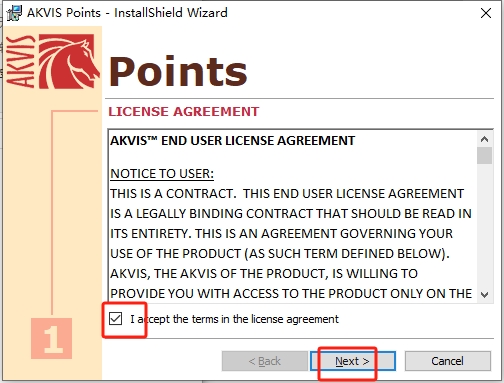Click the line 'USE OF THE PRODUCT (AS SUCH TERM'

(x=280, y=254)
